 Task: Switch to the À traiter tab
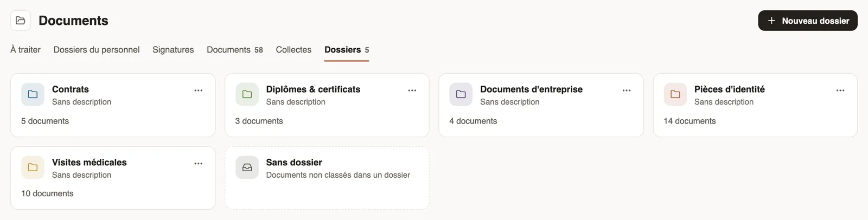25,50
